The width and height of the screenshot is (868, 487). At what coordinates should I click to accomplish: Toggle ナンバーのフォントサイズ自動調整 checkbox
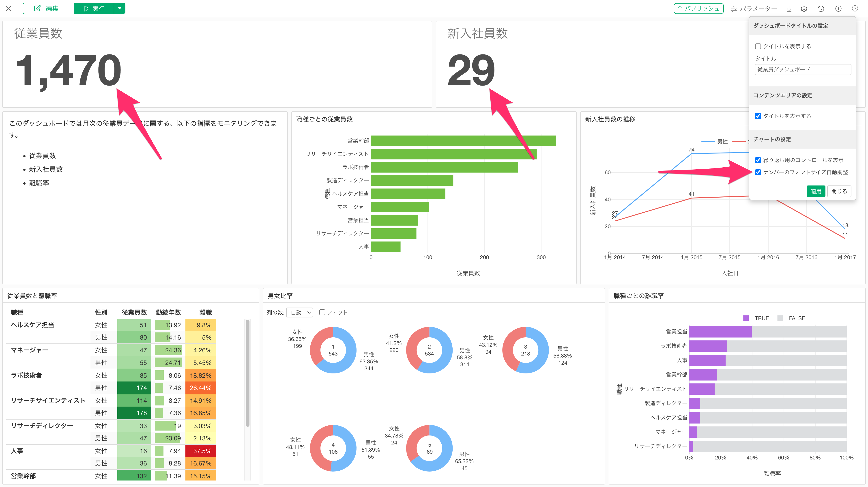click(x=758, y=172)
